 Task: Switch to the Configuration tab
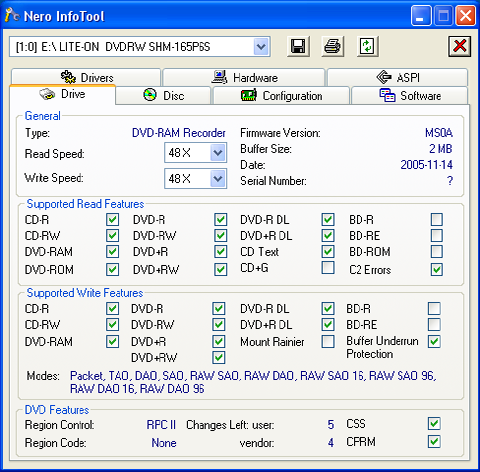point(281,96)
